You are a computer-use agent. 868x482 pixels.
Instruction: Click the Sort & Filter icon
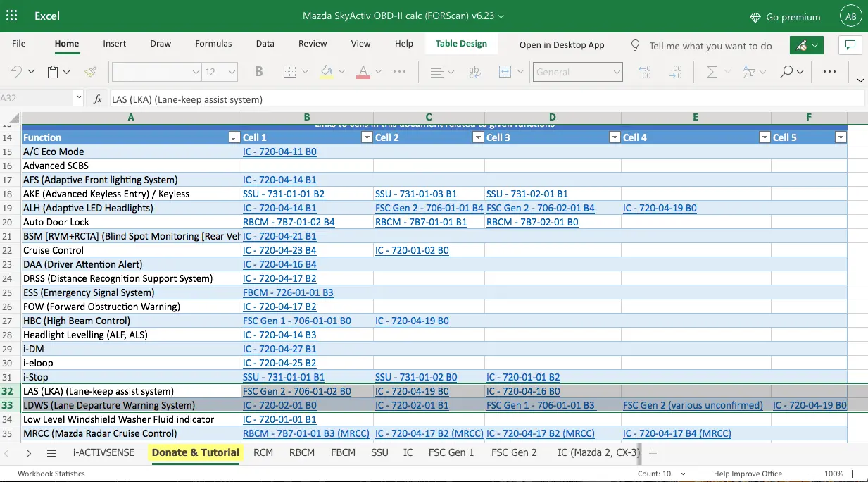[x=749, y=71]
